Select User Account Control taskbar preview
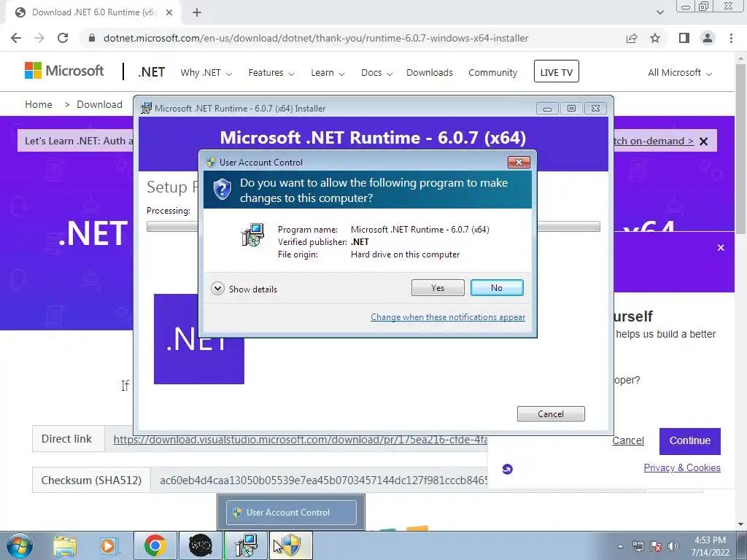Viewport: 747px width, 560px height. [291, 513]
